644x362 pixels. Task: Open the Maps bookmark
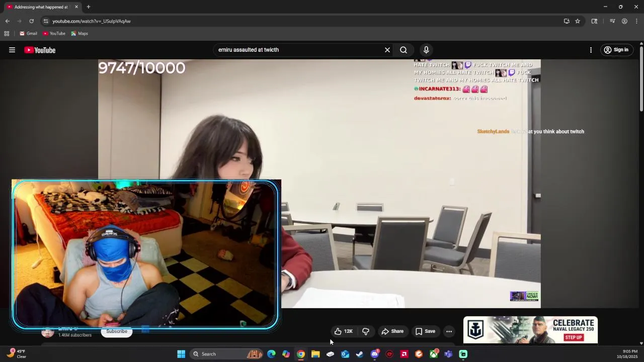click(79, 34)
